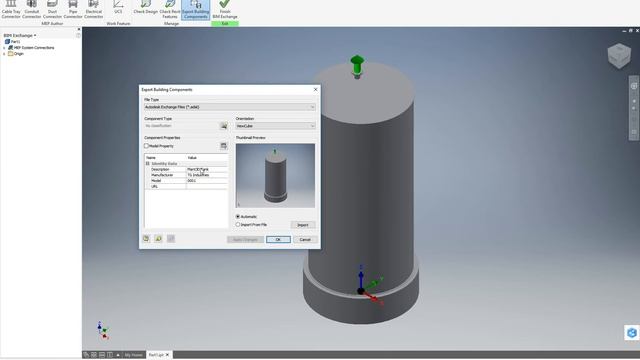This screenshot has width=640, height=360.
Task: Collapse the Identity Data property group
Action: [x=148, y=163]
